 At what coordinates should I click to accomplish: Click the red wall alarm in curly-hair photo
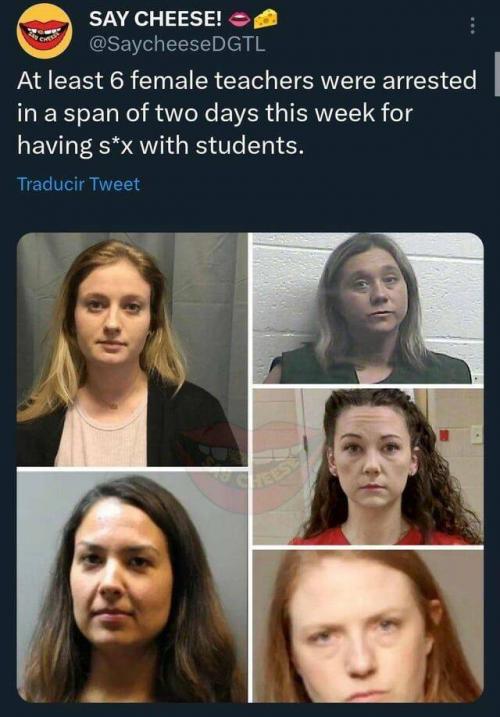(x=444, y=435)
